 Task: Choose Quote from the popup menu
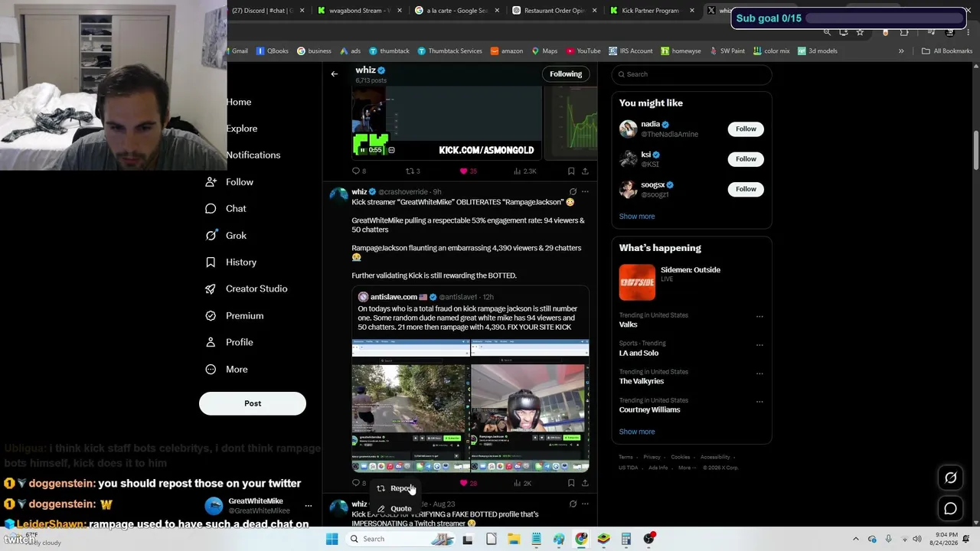396,508
